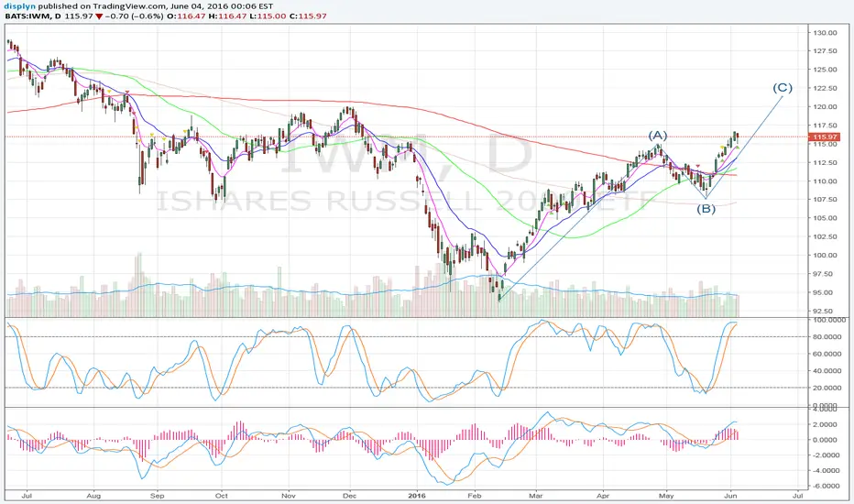Click the 2016 date axis label
Viewport: 854px width, 504px height.
pos(417,496)
